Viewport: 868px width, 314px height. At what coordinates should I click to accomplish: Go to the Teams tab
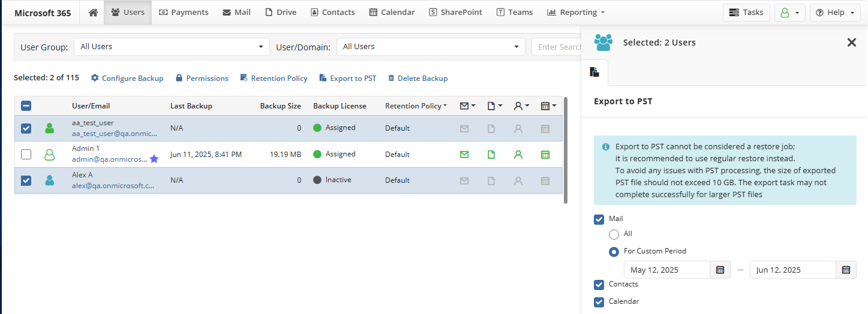click(514, 12)
